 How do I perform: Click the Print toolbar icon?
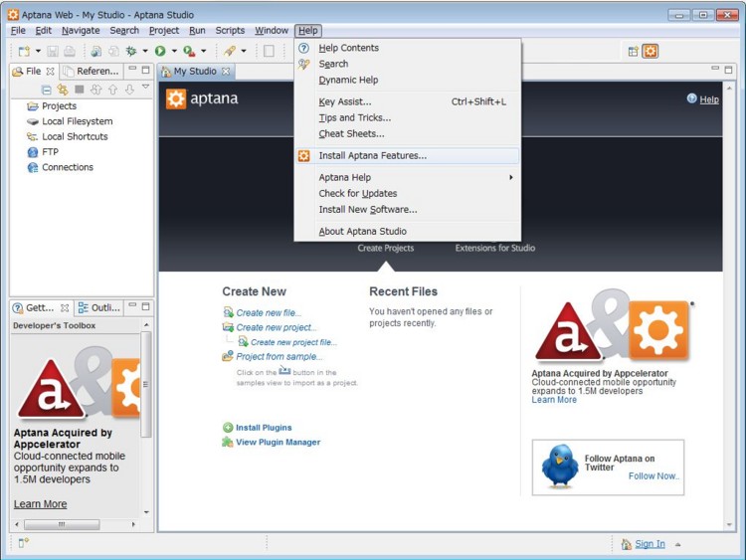(x=70, y=51)
